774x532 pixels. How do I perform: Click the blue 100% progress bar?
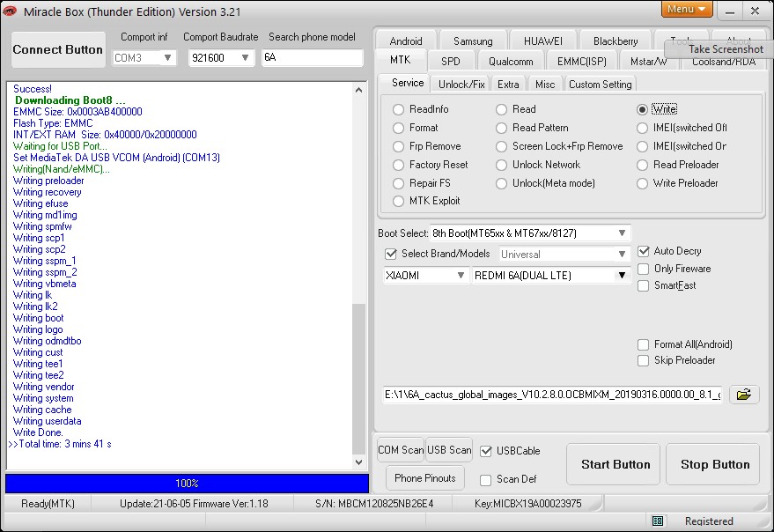[x=187, y=484]
